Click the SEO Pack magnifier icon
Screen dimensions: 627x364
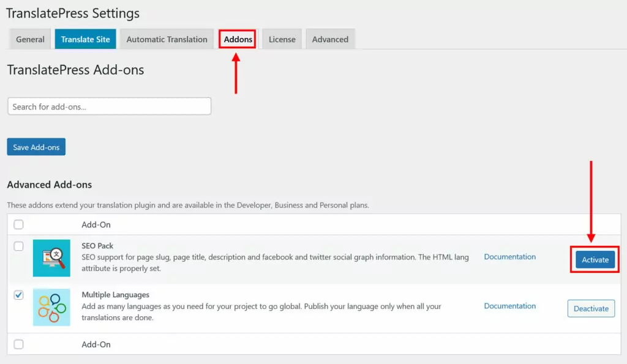tap(51, 258)
